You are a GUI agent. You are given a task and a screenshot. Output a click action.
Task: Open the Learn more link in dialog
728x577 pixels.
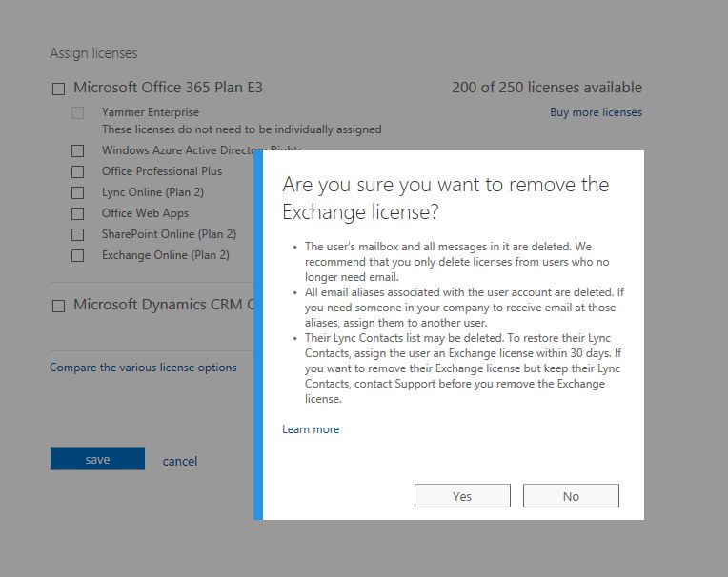(x=311, y=429)
